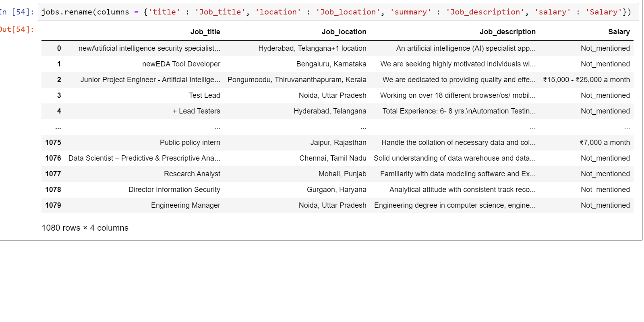Screen dimensions: 644x322
Task: Click 'Jaipur, Rajasthan' location cell
Action: coord(338,142)
